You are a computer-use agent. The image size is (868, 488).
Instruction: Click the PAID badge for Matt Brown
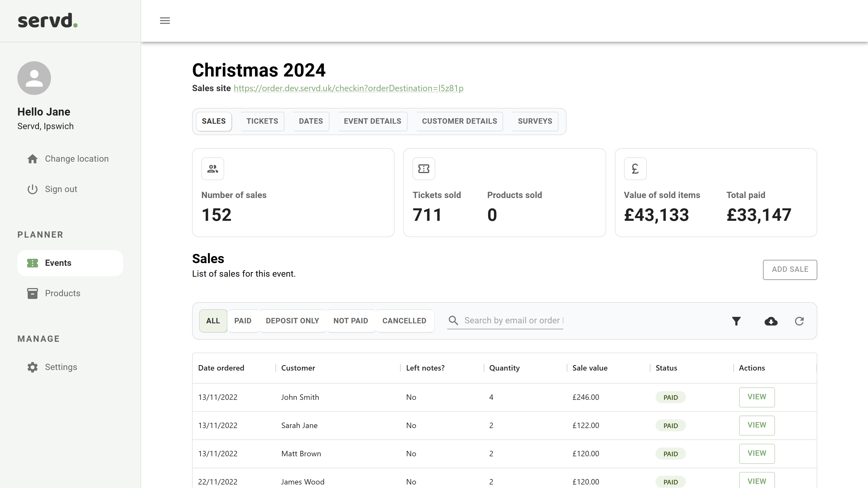click(x=670, y=454)
